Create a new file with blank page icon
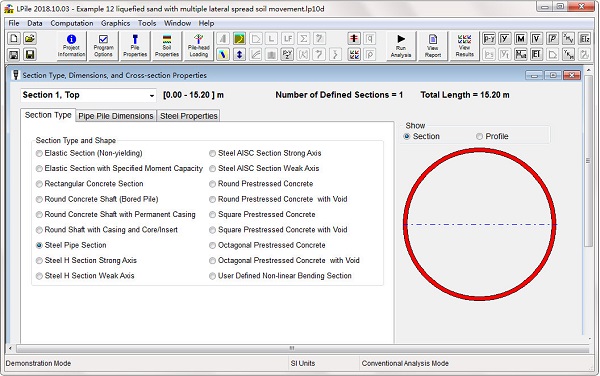Viewport: 600px width, 376px height. (14, 39)
